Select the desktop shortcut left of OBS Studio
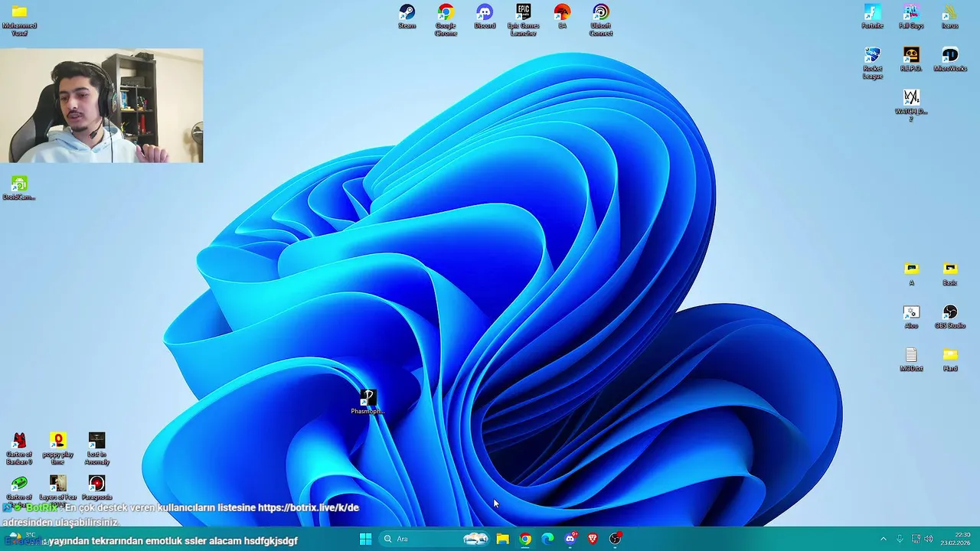 point(911,316)
